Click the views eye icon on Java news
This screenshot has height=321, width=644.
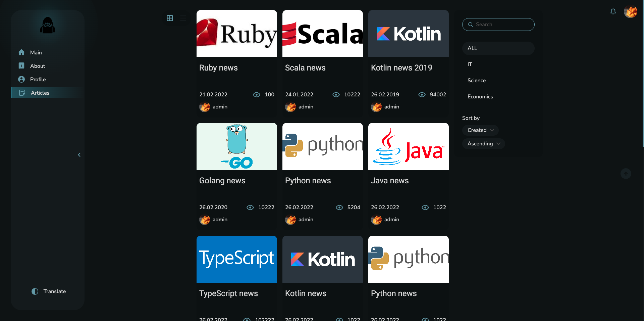425,208
